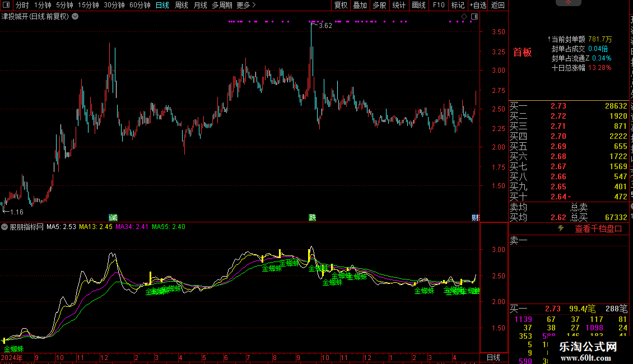Click the lightning bolt icon
This screenshot has width=633, height=364.
pos(561,228)
